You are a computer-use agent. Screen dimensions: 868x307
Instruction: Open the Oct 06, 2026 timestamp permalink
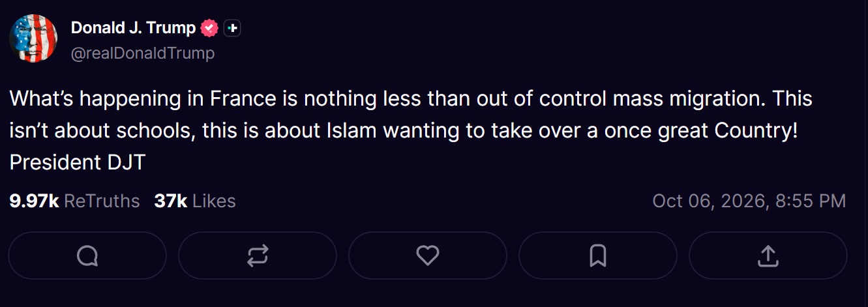749,201
